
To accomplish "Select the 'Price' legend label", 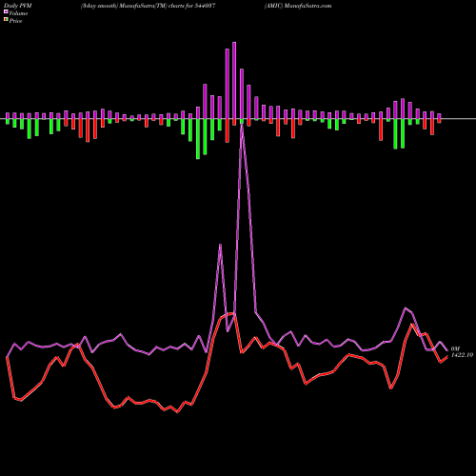I will [x=15, y=21].
